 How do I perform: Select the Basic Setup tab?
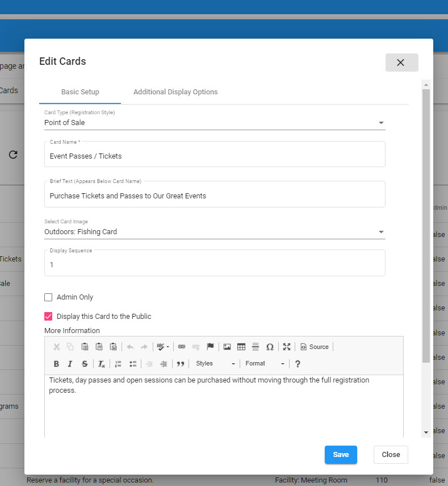click(80, 92)
